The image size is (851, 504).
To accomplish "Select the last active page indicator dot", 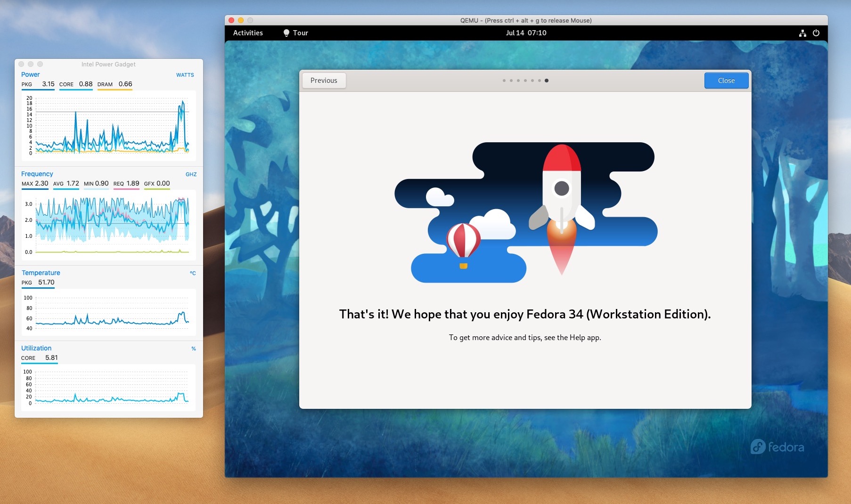I will point(547,81).
